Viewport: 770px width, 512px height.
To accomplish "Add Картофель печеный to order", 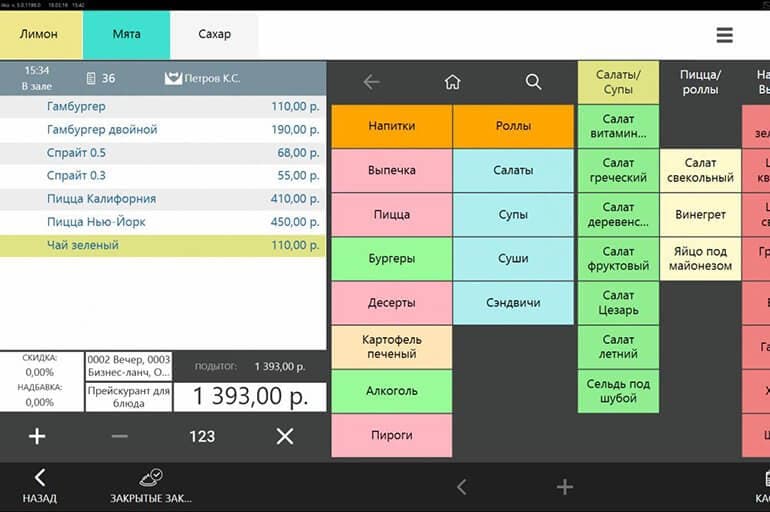I will tap(392, 347).
